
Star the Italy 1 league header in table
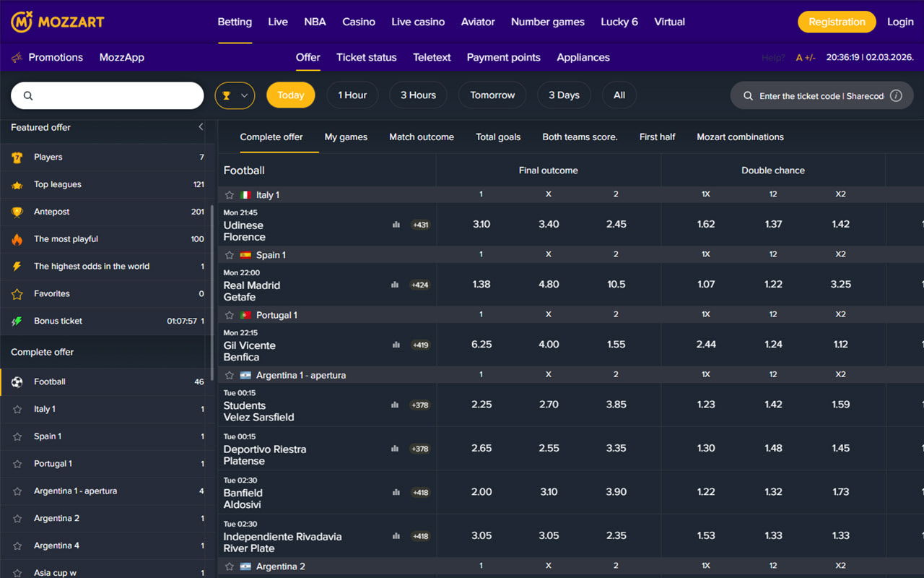click(230, 195)
